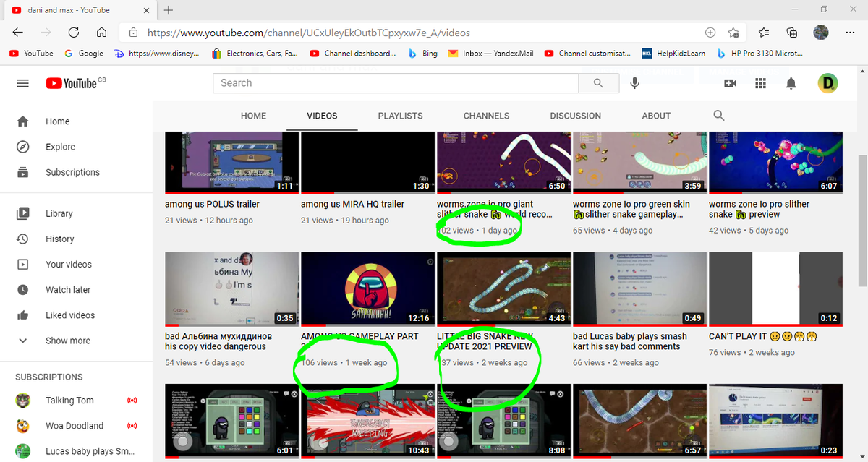Click the browser address bar URL

(x=309, y=33)
